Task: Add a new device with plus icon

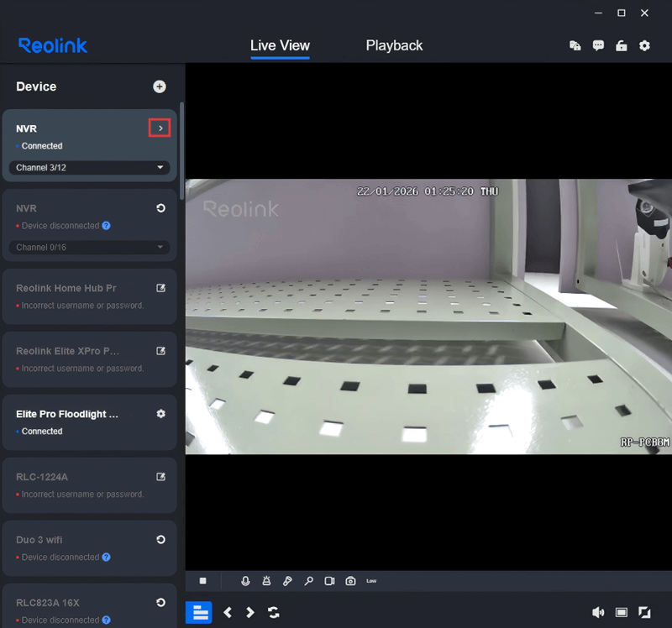Action: click(160, 86)
